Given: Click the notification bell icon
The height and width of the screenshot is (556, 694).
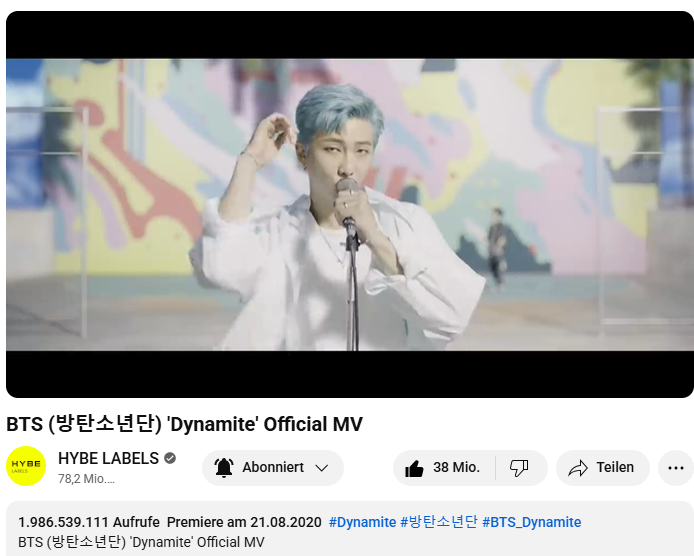Looking at the screenshot, I should 224,467.
